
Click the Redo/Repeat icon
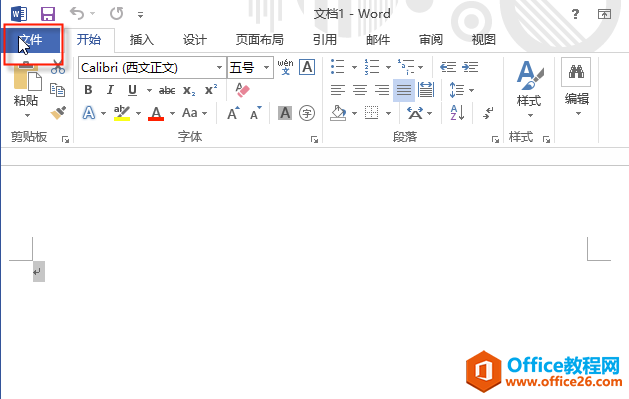point(116,14)
